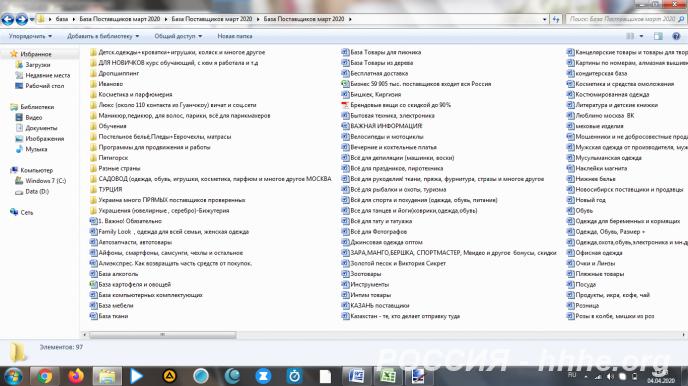
Task: Select the ТУРЦИЯ folder icon
Action: [x=93, y=189]
